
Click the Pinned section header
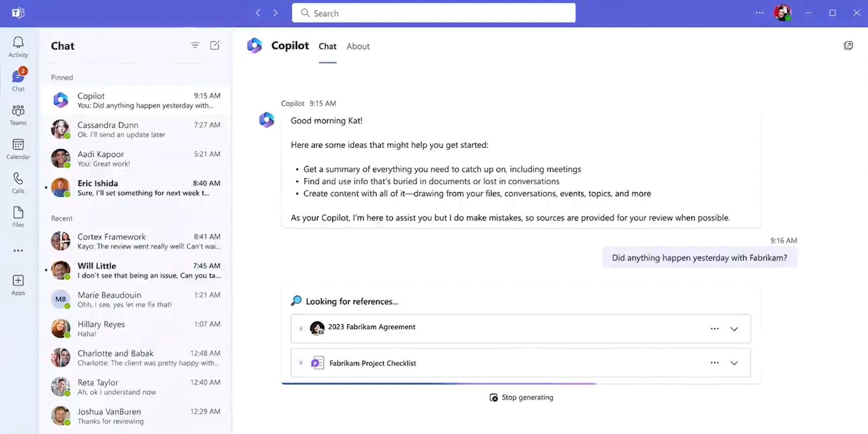tap(62, 77)
